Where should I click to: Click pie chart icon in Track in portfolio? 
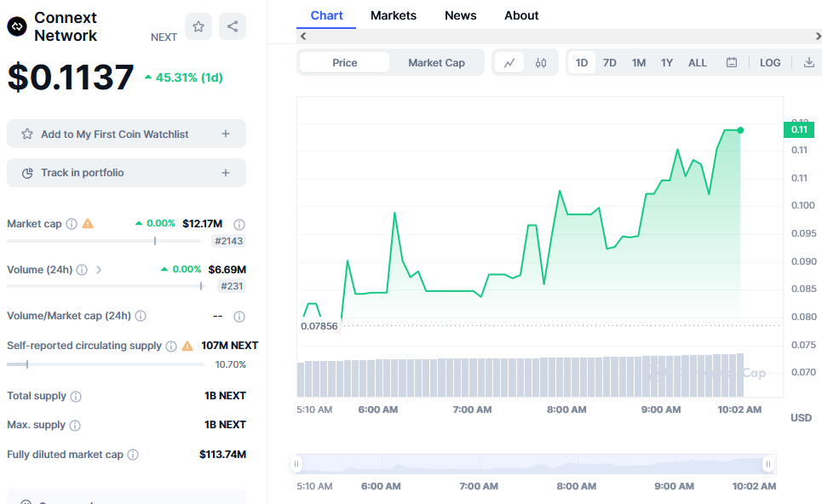(x=27, y=173)
